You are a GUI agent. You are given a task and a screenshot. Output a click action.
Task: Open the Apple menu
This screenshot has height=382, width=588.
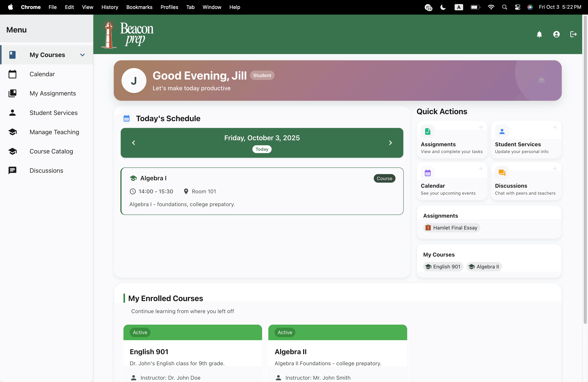point(10,7)
